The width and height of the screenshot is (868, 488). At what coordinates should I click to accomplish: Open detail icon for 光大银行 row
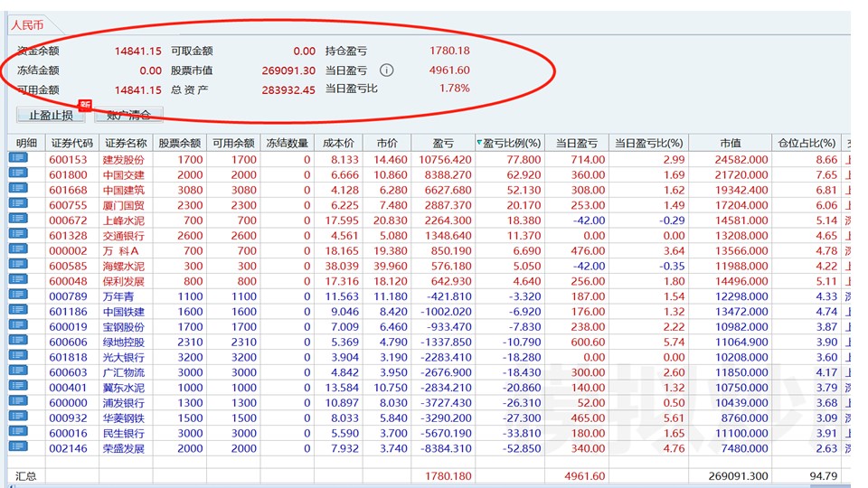18,356
